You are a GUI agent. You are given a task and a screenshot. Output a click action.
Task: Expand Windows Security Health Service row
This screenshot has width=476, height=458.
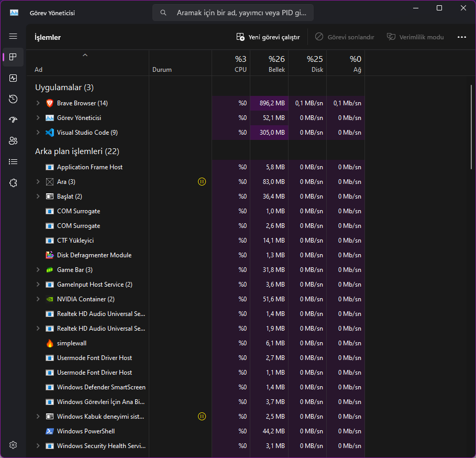[38, 446]
